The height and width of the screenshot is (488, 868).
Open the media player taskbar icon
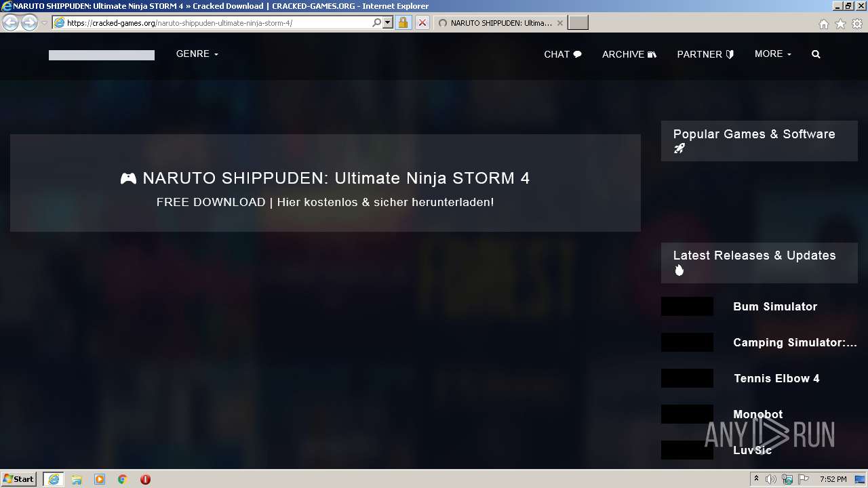(x=100, y=479)
